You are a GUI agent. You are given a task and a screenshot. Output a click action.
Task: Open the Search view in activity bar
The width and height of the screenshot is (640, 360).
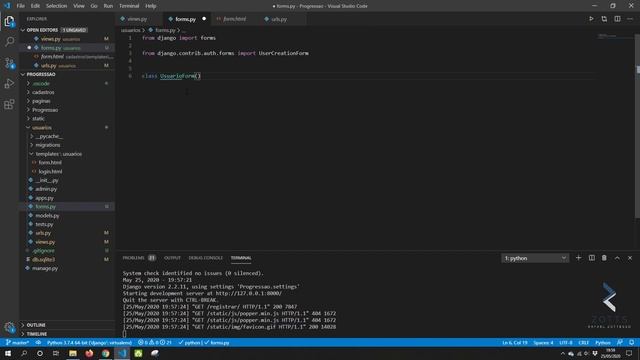click(x=9, y=41)
